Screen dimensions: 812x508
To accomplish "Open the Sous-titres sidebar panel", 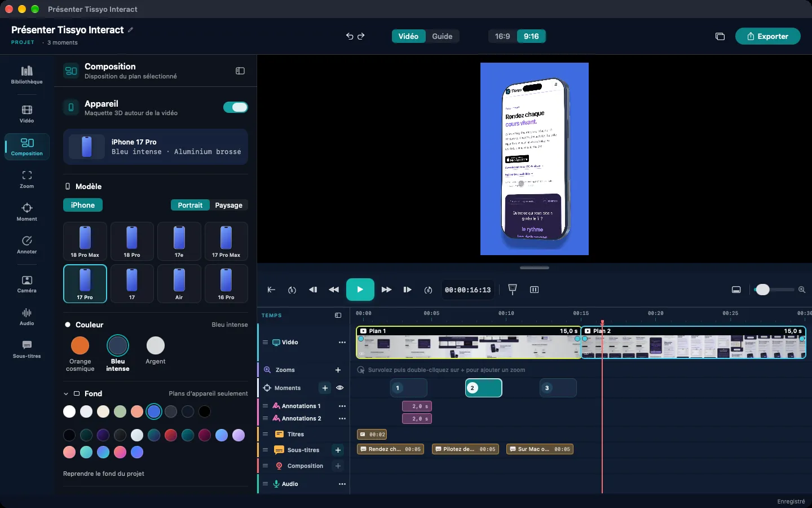I will tap(27, 349).
